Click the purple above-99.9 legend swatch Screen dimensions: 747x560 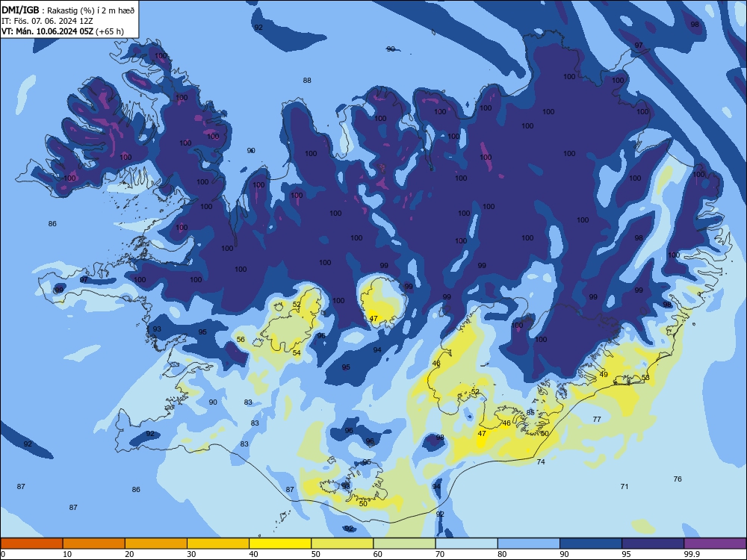click(715, 544)
